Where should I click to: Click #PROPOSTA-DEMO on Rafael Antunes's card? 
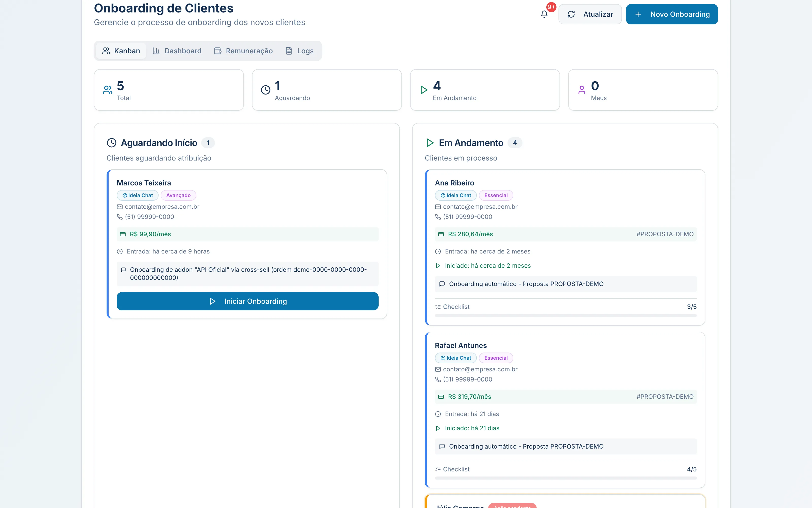665,397
